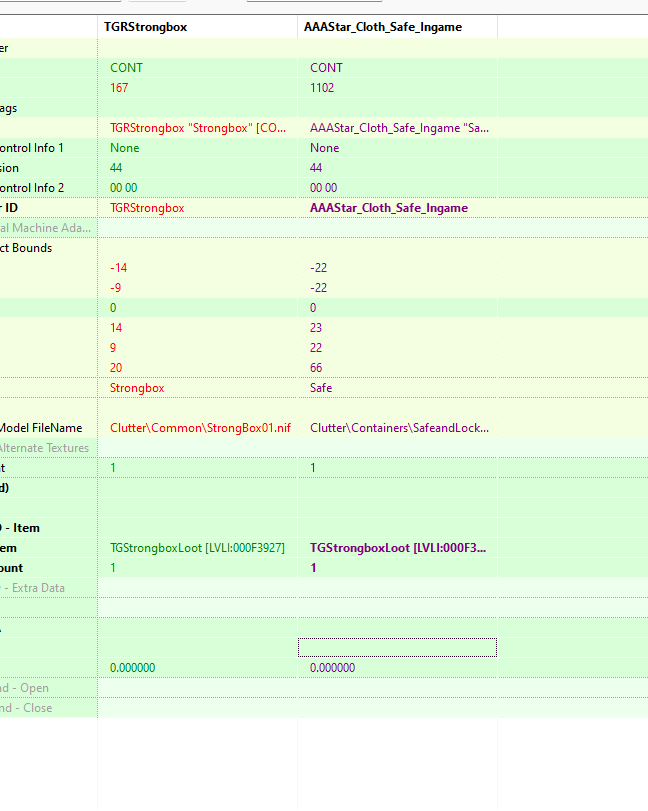The image size is (648, 811).
Task: Click the 0 bounds value under TGRStrongbox
Action: (113, 308)
